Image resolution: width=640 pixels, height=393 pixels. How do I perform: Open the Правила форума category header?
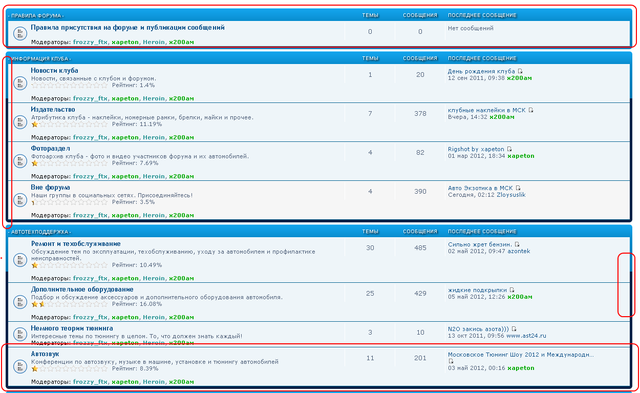click(x=36, y=16)
